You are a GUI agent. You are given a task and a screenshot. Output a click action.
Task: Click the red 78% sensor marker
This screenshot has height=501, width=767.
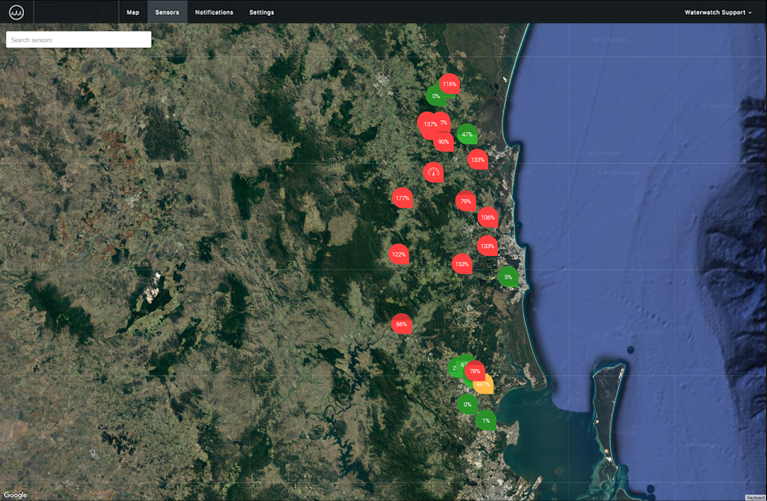click(474, 371)
